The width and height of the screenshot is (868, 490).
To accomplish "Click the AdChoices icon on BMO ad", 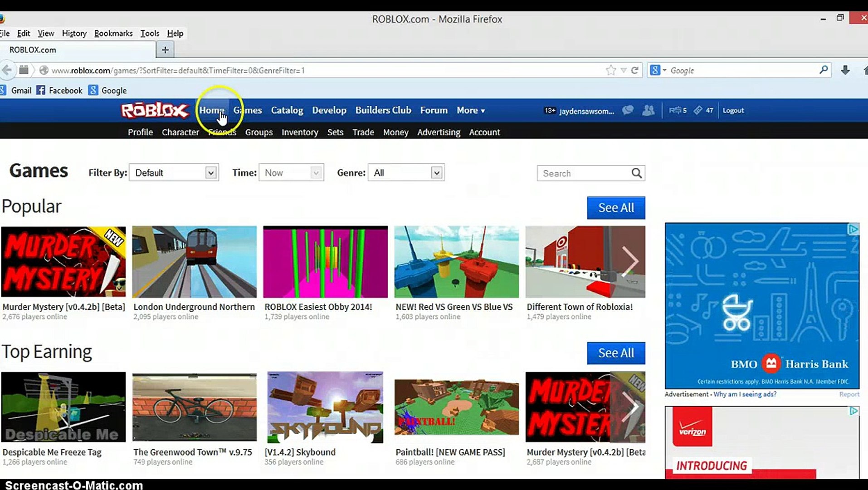I will click(853, 229).
